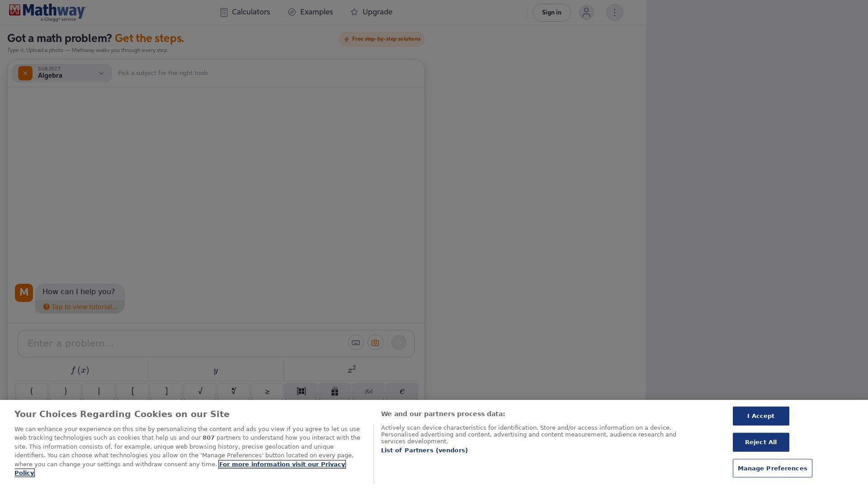
Task: Insert a left parenthesis key
Action: tap(31, 391)
